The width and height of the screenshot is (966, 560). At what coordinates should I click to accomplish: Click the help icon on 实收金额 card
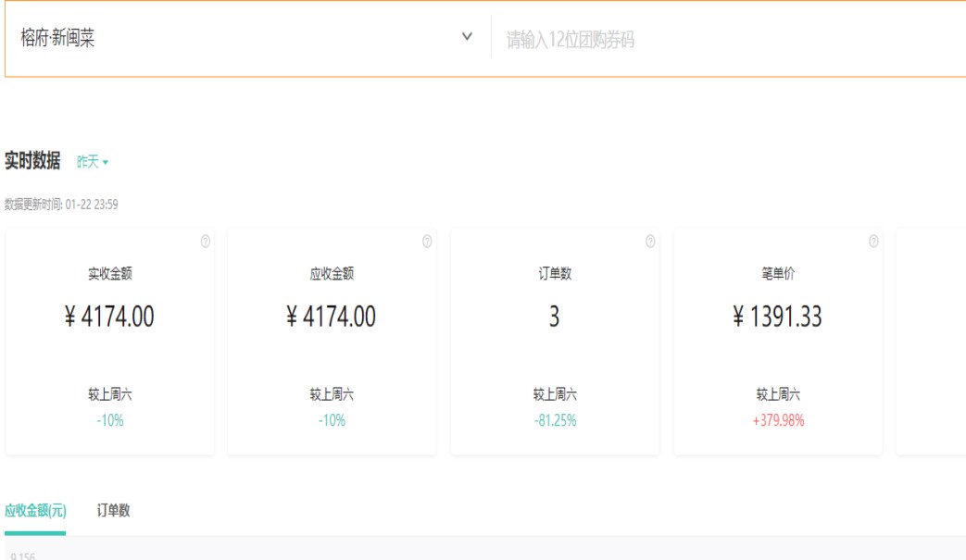(205, 242)
